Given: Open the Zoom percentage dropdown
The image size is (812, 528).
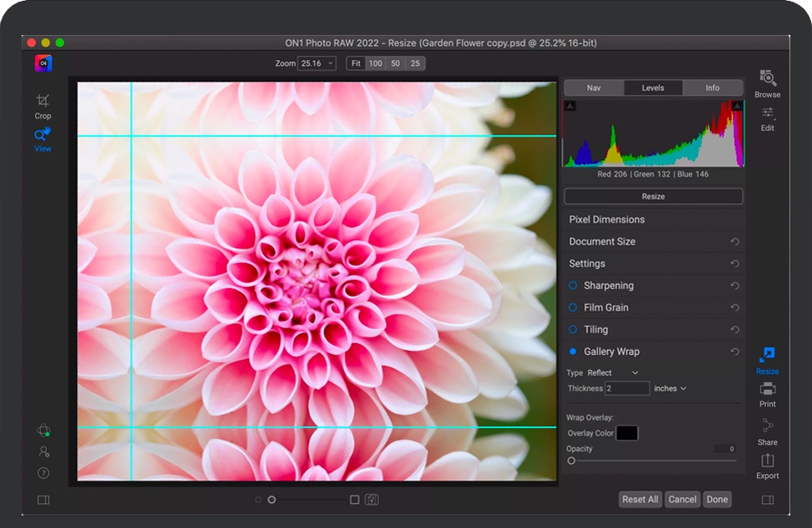Looking at the screenshot, I should [317, 63].
